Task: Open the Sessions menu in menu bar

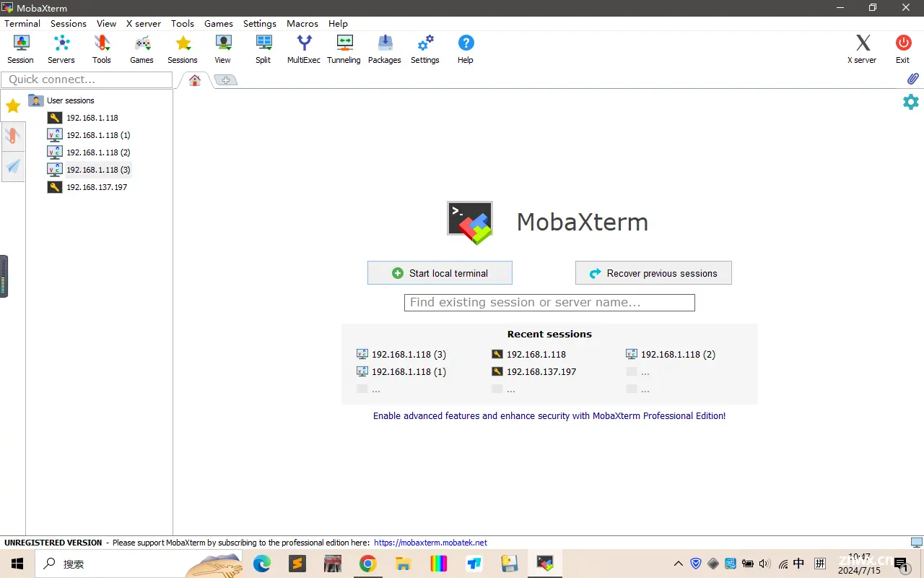Action: [x=69, y=23]
